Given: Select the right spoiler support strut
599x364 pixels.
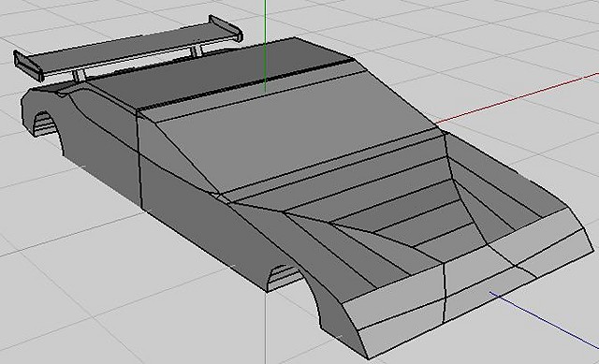Looking at the screenshot, I should pyautogui.click(x=196, y=51).
